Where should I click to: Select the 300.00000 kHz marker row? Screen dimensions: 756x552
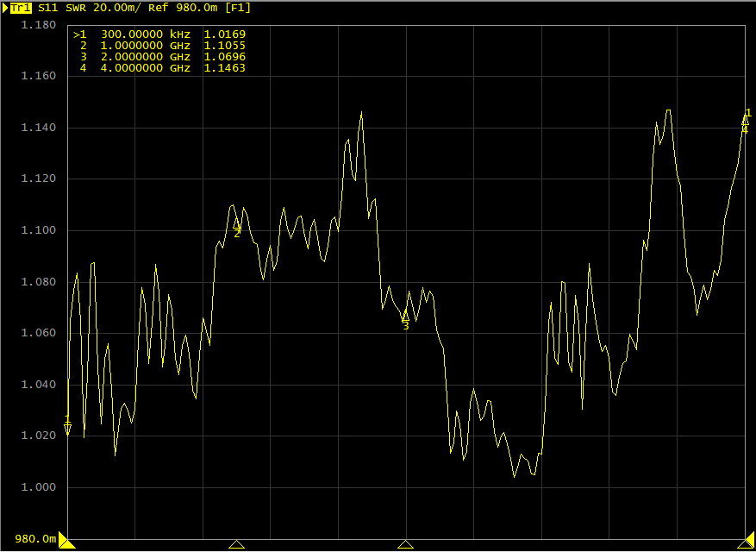(x=159, y=34)
